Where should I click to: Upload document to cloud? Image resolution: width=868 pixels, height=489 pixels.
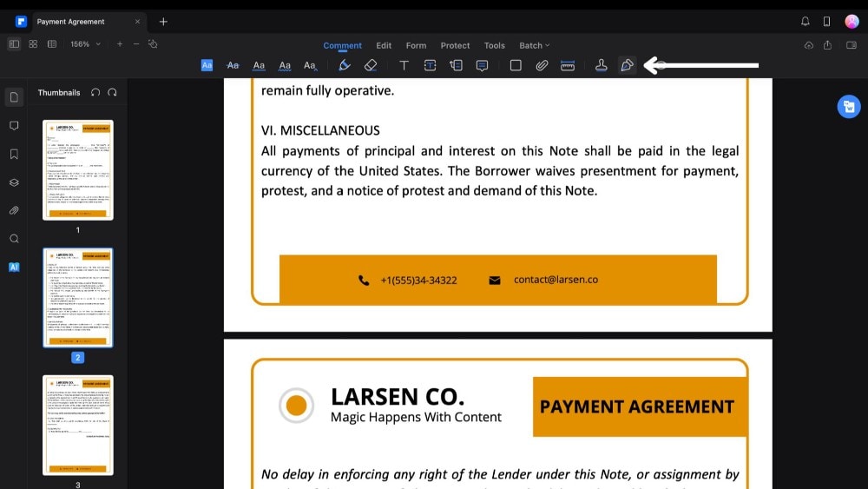(809, 45)
